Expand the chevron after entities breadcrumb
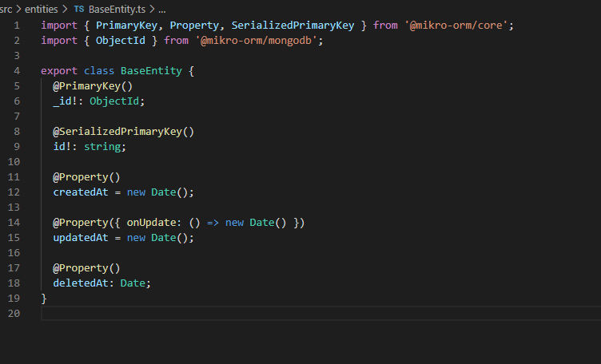The height and width of the screenshot is (364, 601). (66, 10)
